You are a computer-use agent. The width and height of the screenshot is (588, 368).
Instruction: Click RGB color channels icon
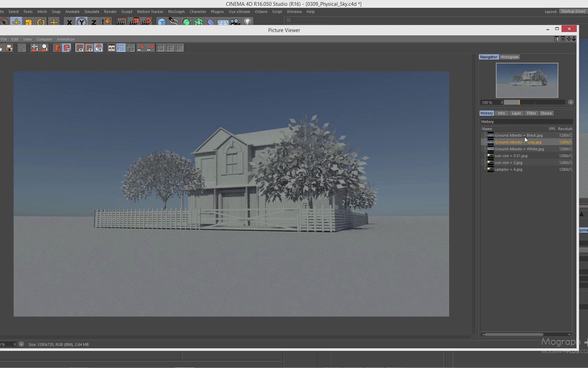pos(99,48)
